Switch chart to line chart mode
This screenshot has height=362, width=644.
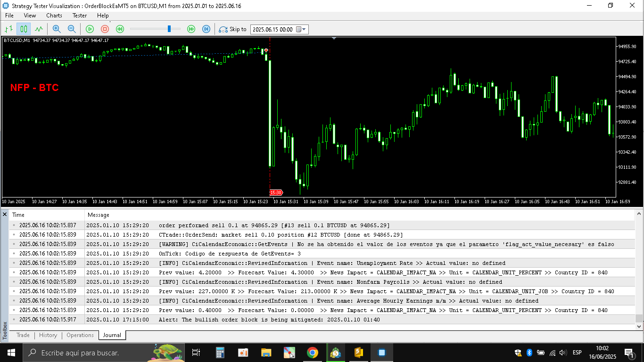coord(39,29)
